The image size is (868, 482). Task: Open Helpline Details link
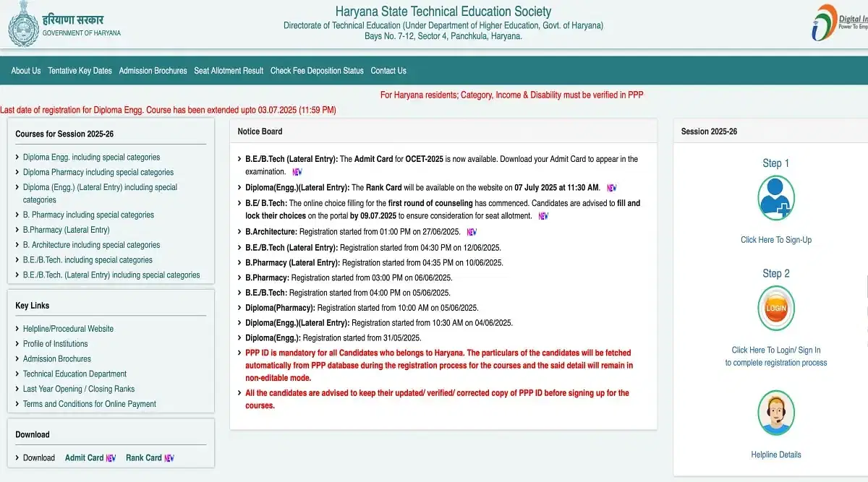pos(776,455)
